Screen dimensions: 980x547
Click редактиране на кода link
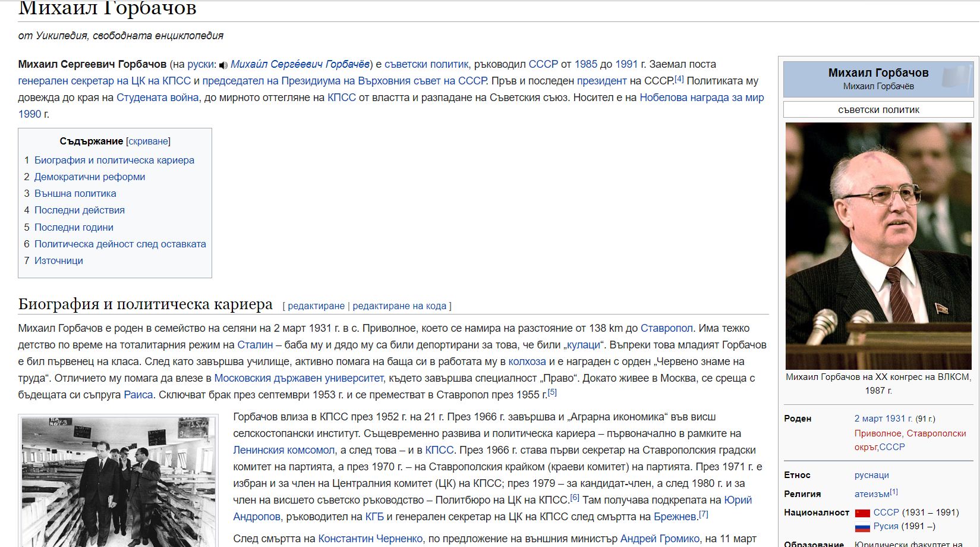(399, 306)
